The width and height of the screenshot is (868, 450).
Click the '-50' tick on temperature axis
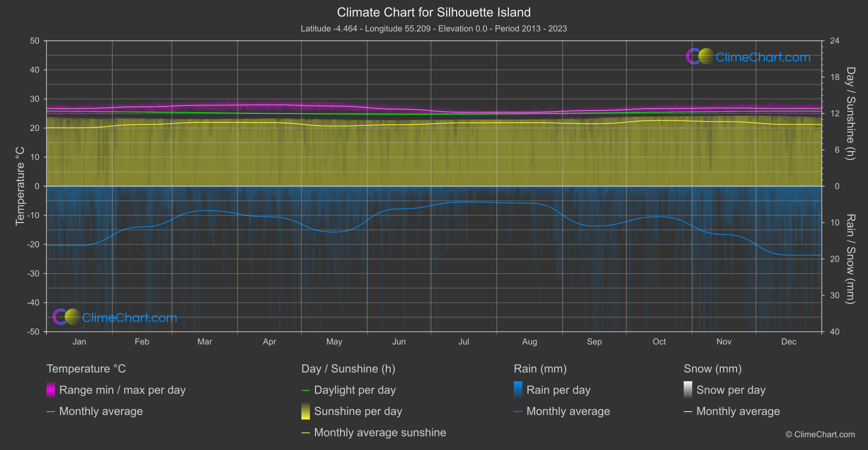(x=33, y=332)
